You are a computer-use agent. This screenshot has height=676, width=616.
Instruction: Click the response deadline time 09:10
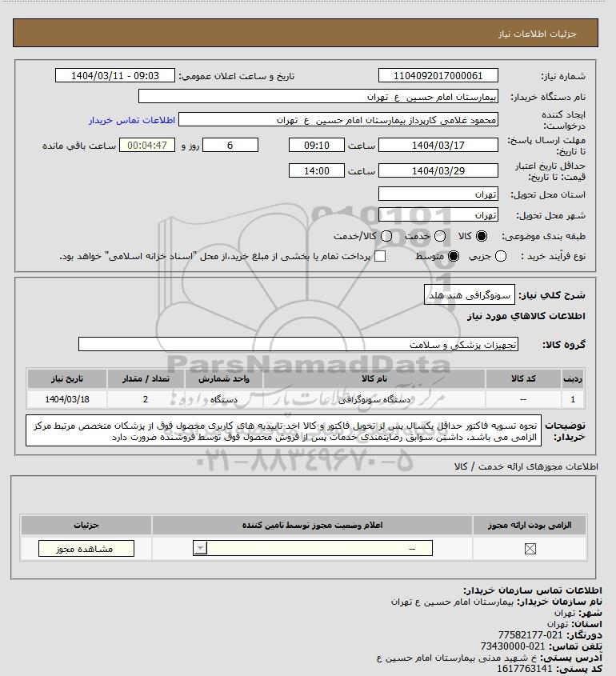317,146
